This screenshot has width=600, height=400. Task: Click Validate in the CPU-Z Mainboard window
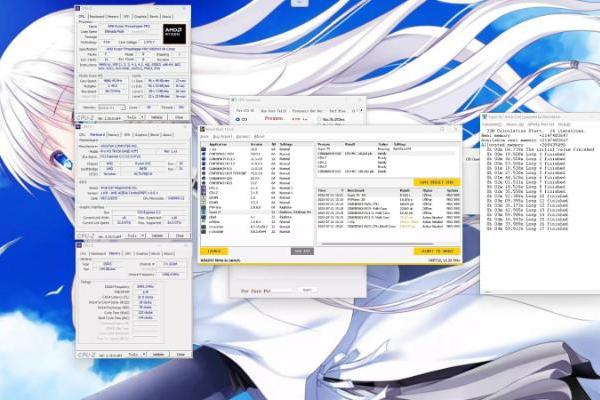[157, 236]
